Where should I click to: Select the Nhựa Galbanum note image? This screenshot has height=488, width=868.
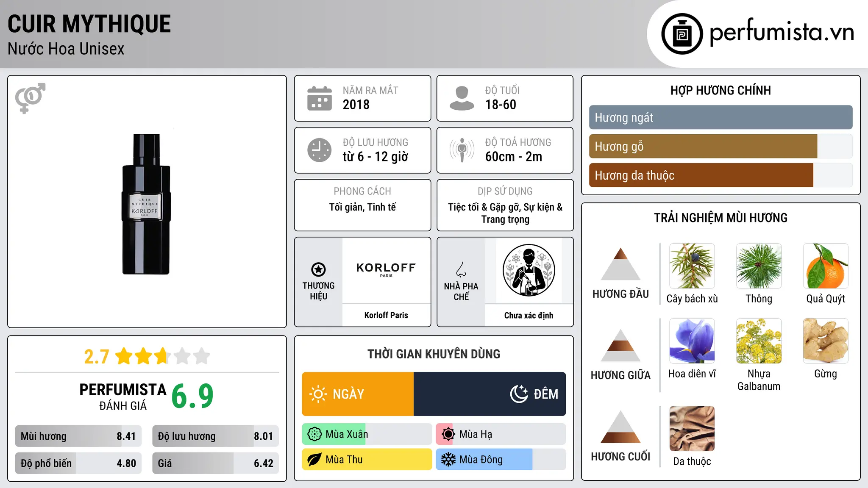click(x=759, y=341)
